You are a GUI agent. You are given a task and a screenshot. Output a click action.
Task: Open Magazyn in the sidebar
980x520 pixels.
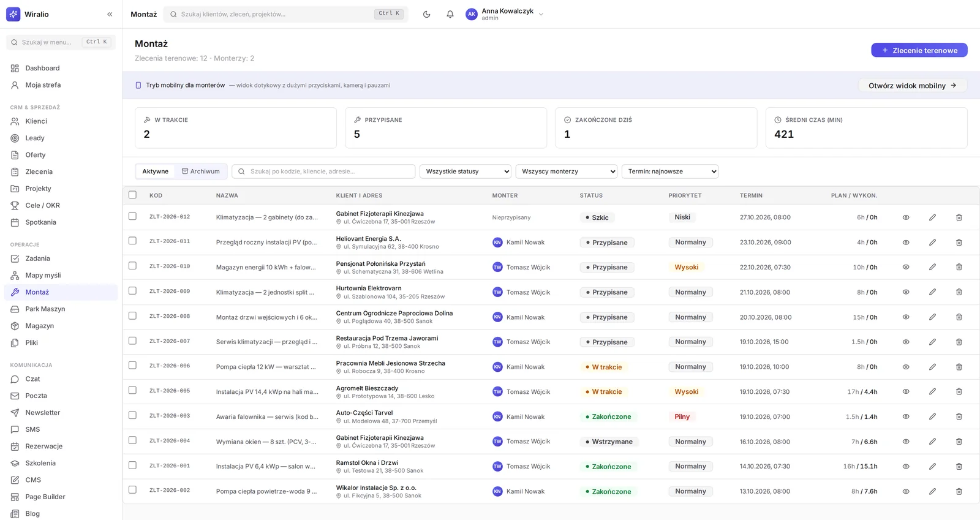tap(61, 326)
